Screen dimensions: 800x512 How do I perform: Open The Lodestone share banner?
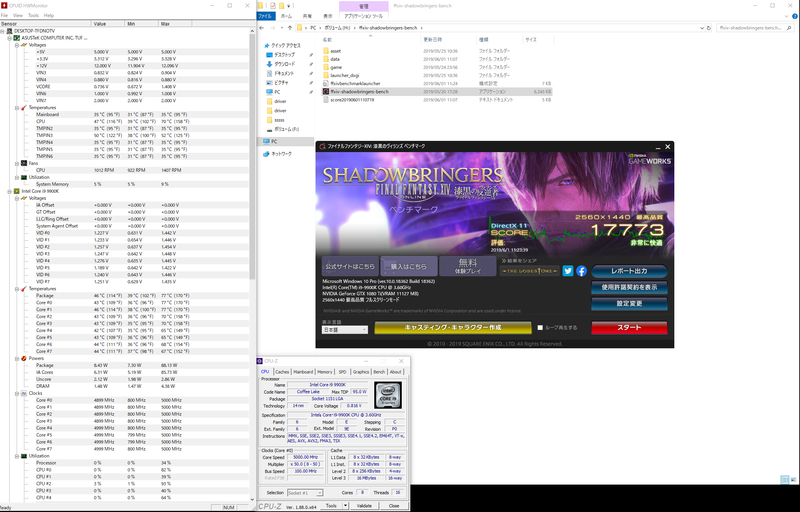[530, 271]
